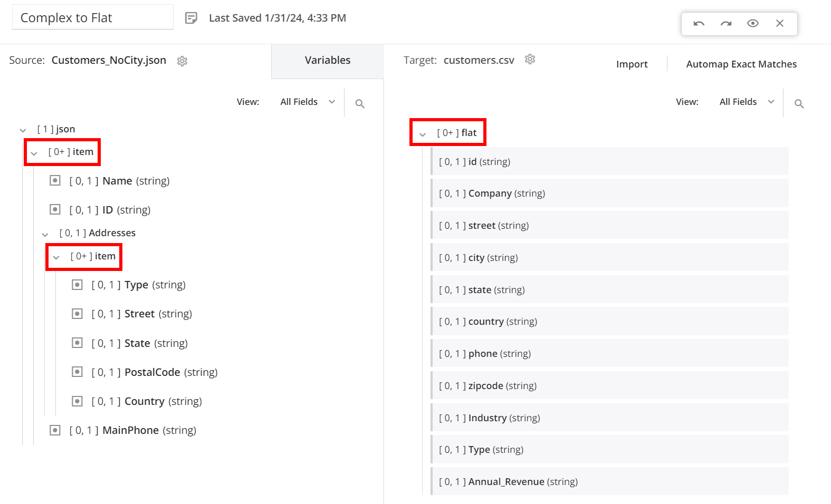831x504 pixels.
Task: Click the PostalCode field node icon
Action: point(77,372)
